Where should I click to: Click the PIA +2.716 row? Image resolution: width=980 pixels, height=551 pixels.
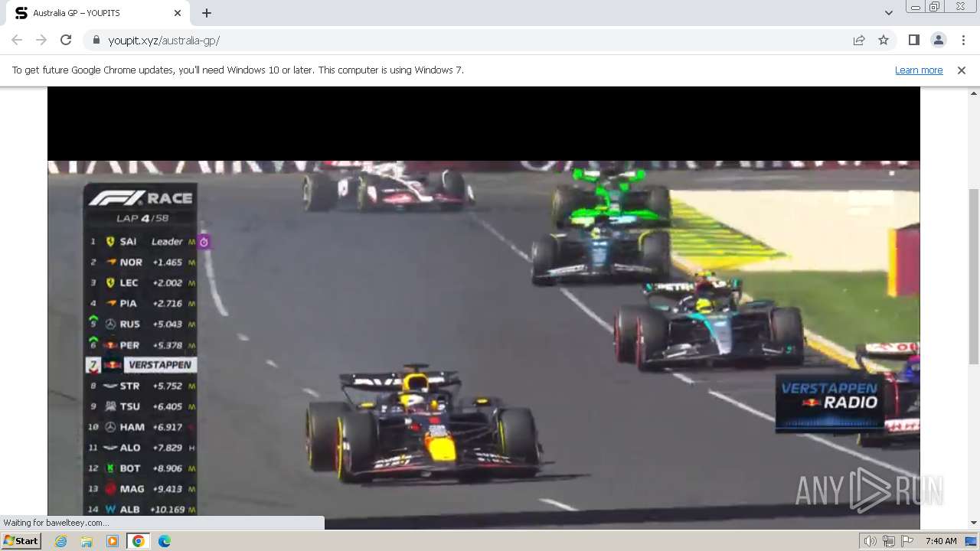coord(141,303)
